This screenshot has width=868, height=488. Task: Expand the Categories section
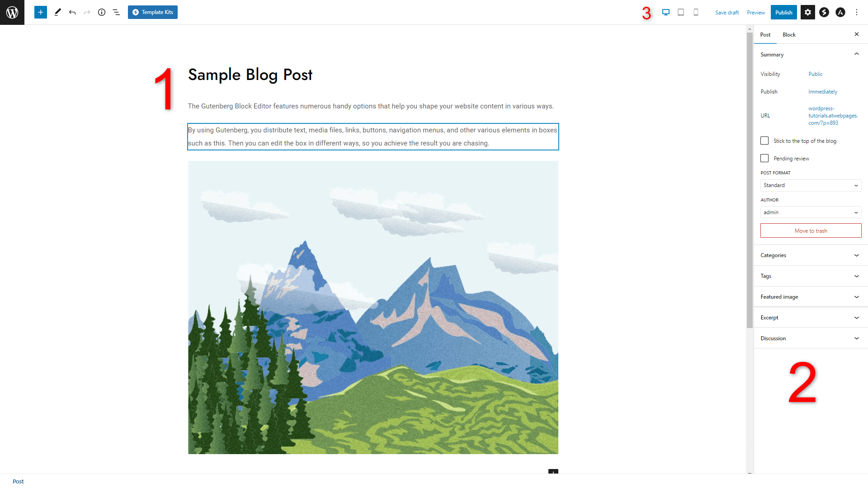(x=810, y=255)
